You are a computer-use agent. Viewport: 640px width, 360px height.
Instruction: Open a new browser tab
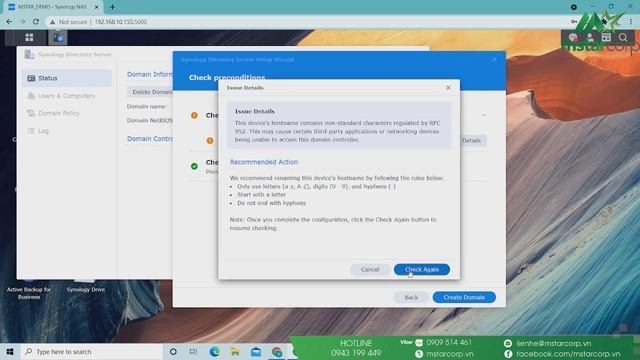112,7
